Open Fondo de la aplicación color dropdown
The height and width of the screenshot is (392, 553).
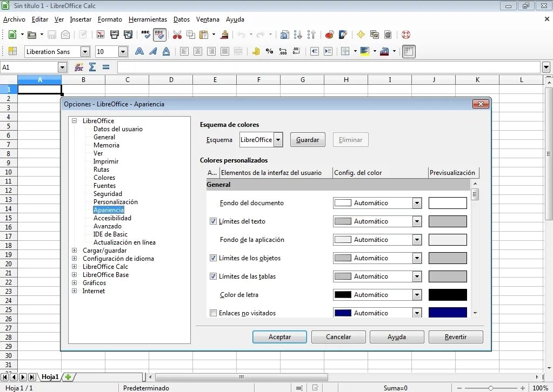tap(417, 240)
